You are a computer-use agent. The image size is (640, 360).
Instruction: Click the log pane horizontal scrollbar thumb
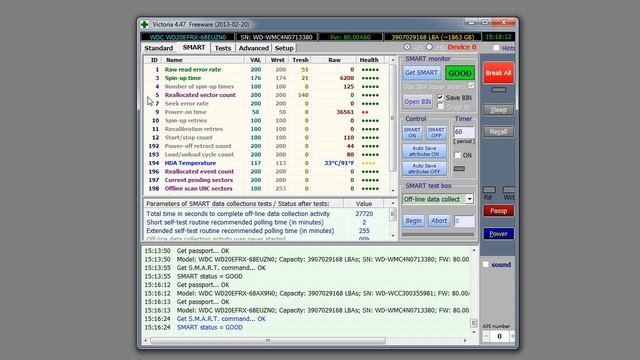[268, 340]
